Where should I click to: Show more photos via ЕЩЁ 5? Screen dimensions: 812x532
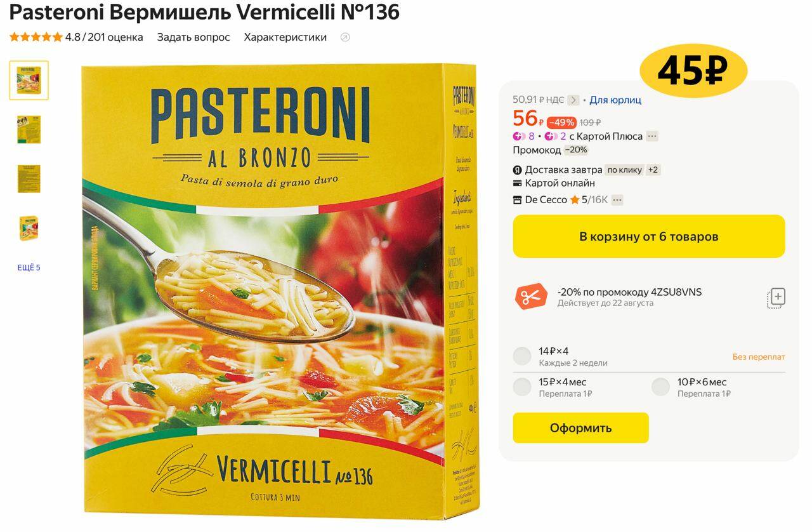click(x=29, y=268)
